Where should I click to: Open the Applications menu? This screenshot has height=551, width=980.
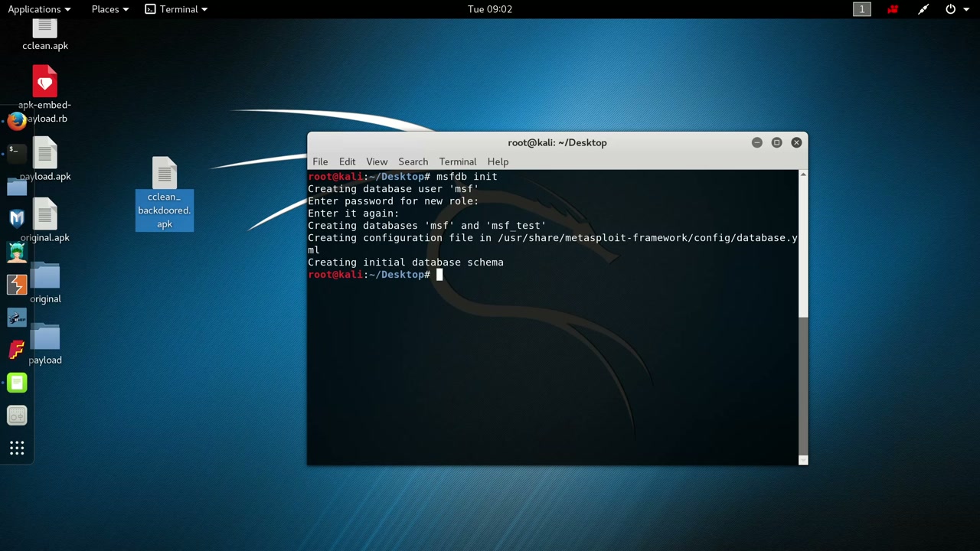point(39,9)
